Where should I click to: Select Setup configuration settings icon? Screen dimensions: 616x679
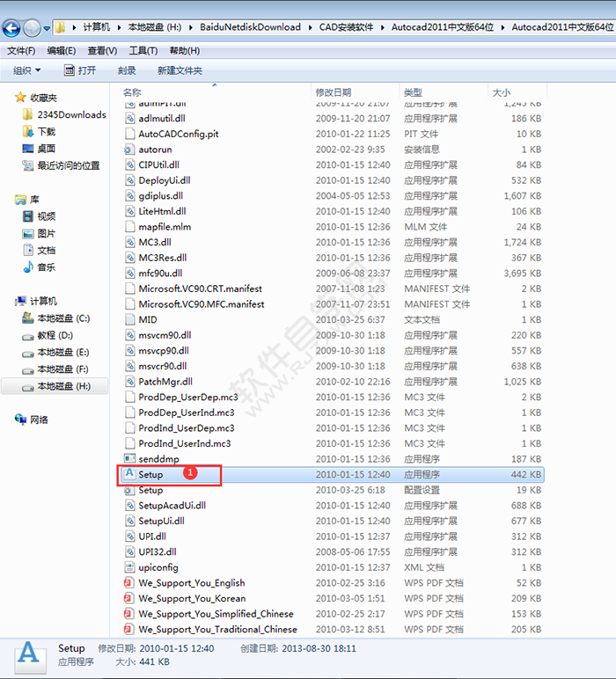point(129,490)
